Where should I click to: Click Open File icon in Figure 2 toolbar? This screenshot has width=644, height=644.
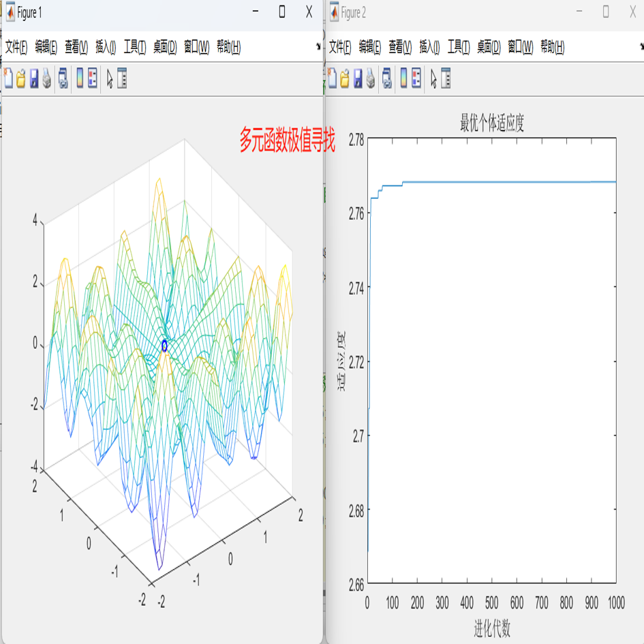coord(345,78)
